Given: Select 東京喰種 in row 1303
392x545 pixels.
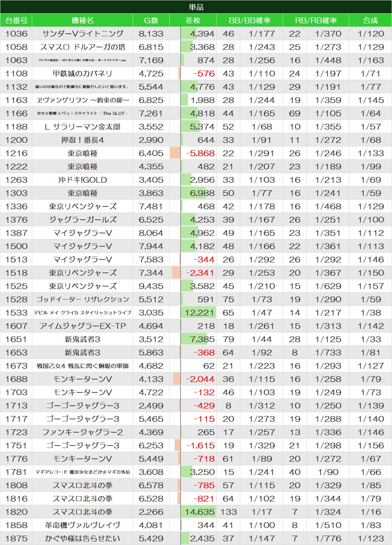Looking at the screenshot, I should (x=82, y=193).
